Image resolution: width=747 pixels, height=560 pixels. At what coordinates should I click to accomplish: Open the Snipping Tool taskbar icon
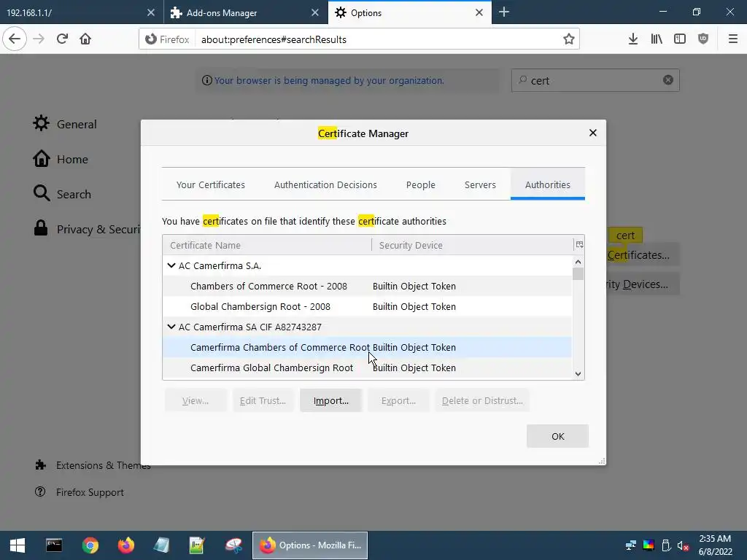point(233,545)
